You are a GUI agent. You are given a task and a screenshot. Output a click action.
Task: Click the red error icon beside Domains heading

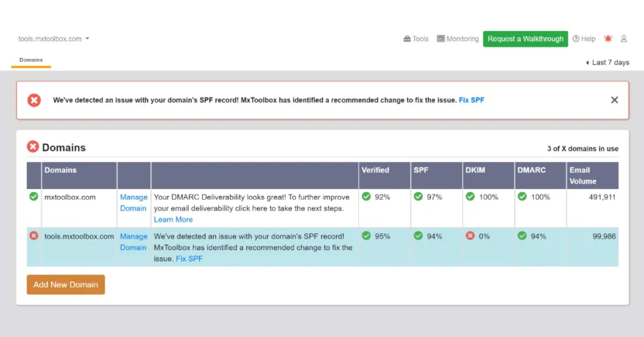(33, 146)
